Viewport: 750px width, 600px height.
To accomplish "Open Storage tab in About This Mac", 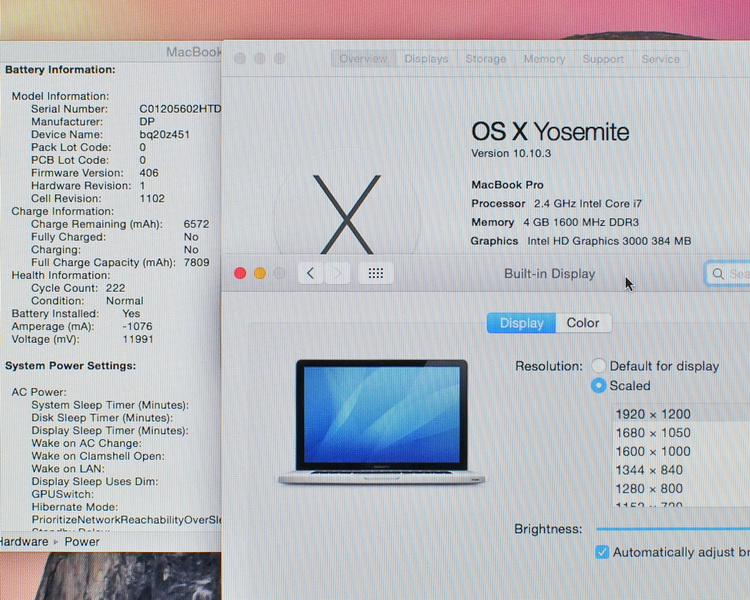I will tap(485, 59).
